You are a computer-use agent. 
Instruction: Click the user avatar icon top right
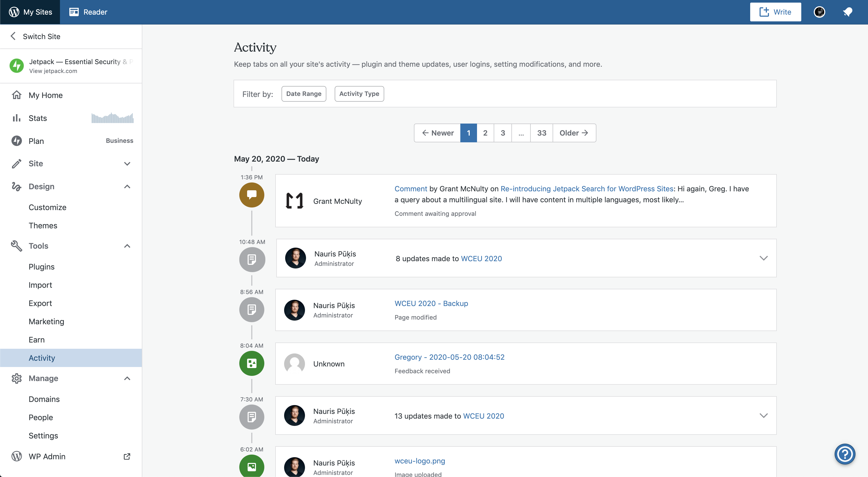click(x=819, y=11)
